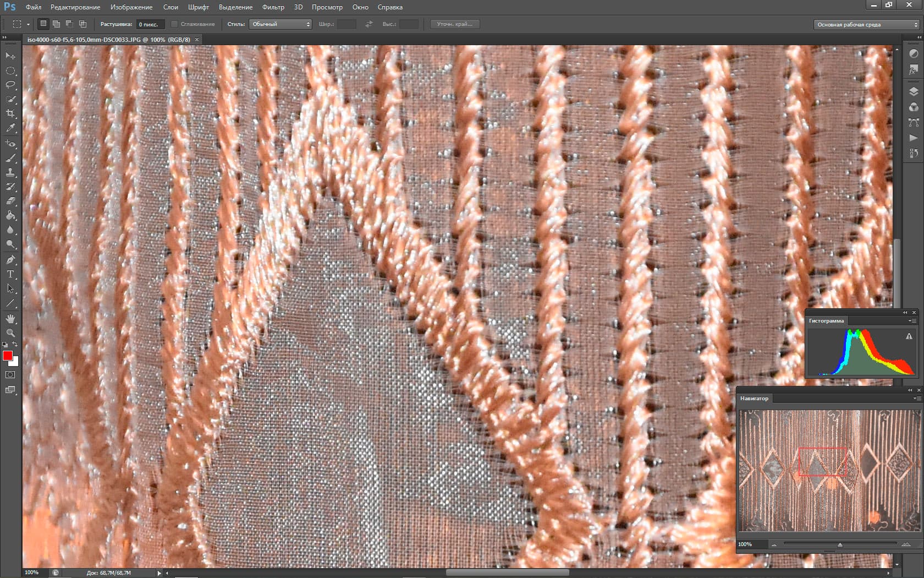Screen dimensions: 924x578
Task: Select the Horizontal Type tool
Action: [10, 274]
